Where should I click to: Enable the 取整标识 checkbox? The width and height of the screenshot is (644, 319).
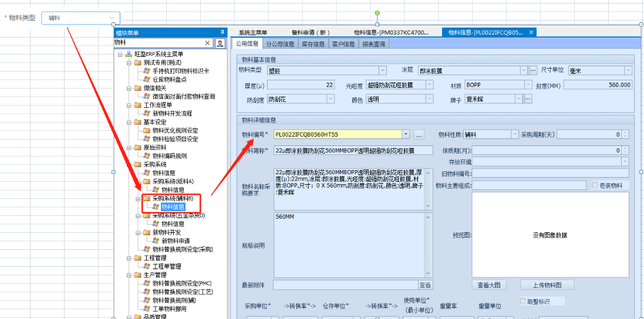(x=522, y=301)
